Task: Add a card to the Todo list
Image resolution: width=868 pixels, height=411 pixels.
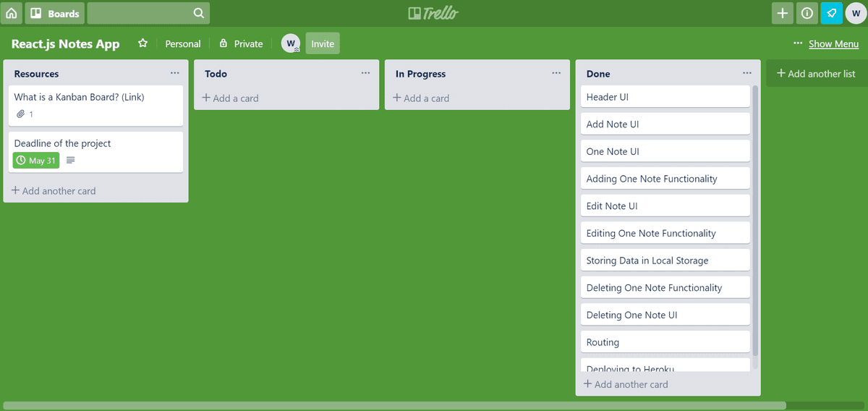Action: click(x=230, y=98)
